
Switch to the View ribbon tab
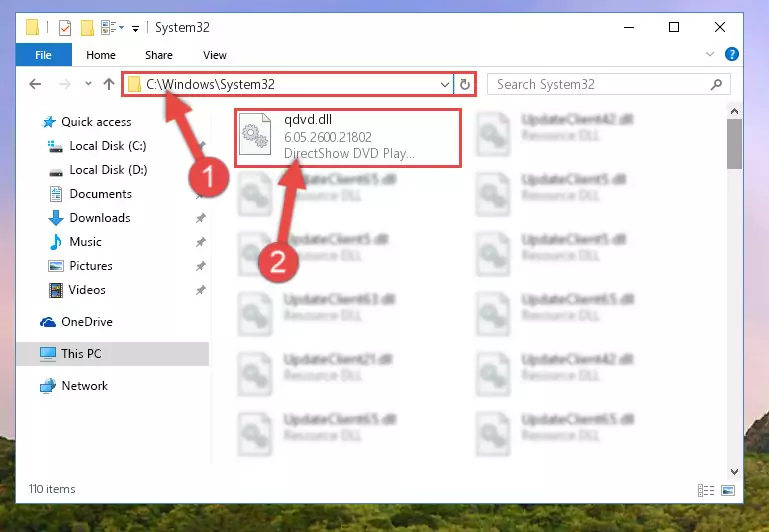pyautogui.click(x=215, y=55)
